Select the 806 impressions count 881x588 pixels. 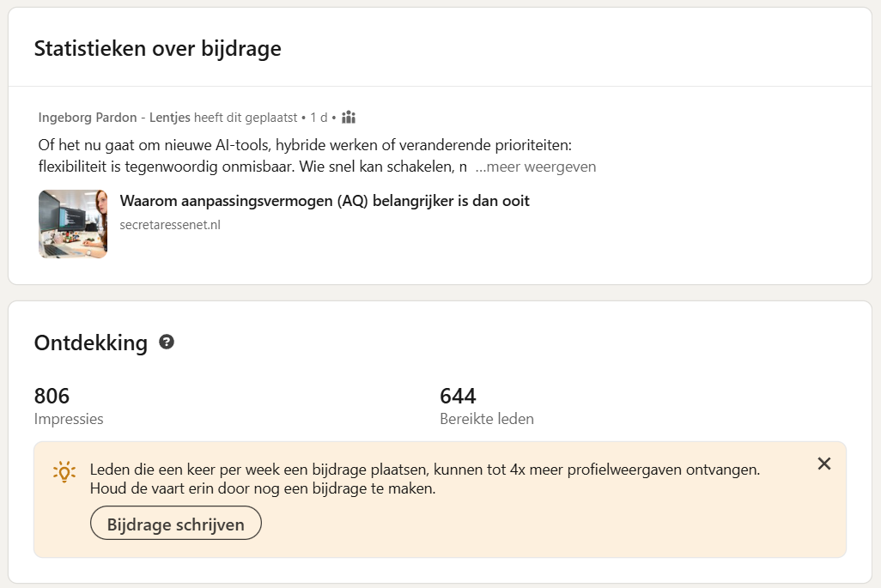pos(52,396)
